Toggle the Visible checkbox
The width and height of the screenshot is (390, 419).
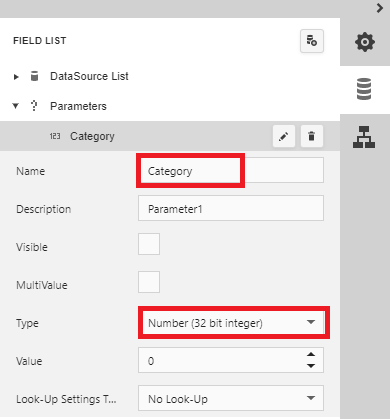[x=149, y=244]
